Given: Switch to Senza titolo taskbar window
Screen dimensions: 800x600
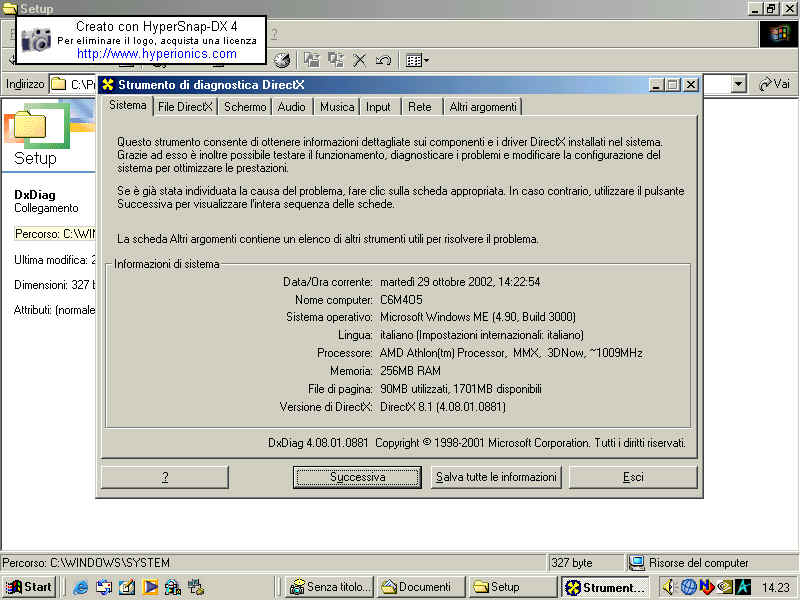Looking at the screenshot, I should coord(329,587).
